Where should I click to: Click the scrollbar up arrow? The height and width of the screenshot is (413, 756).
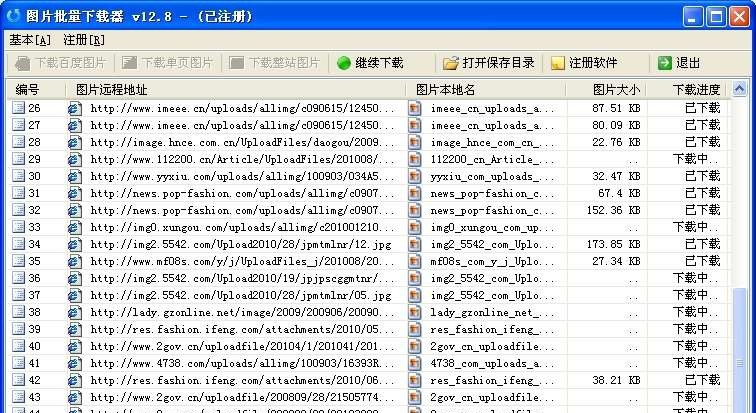point(739,89)
